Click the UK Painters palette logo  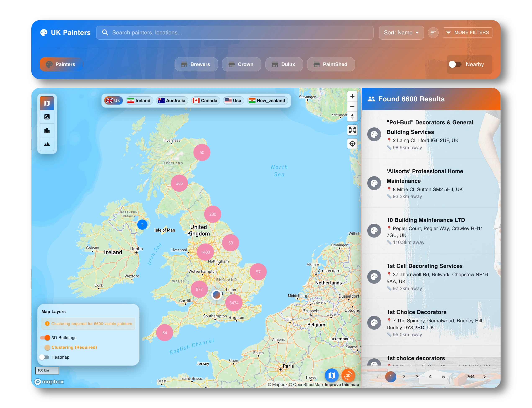pos(44,32)
